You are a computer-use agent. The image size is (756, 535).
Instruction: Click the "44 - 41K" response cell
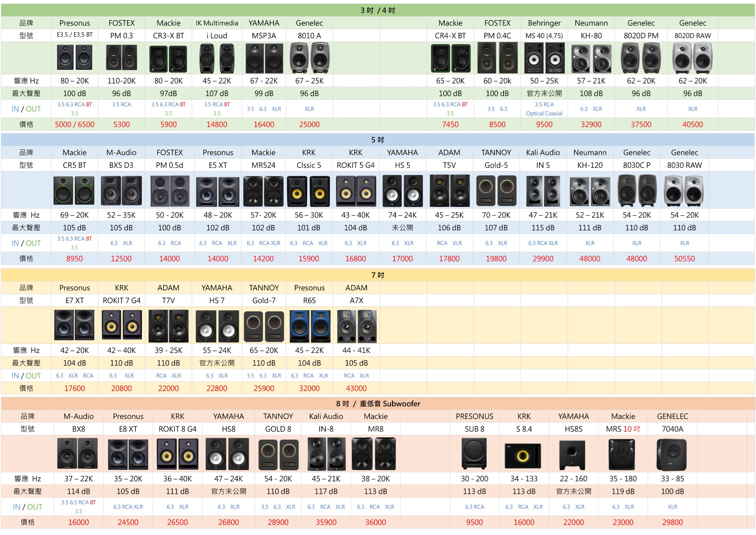[x=356, y=350]
